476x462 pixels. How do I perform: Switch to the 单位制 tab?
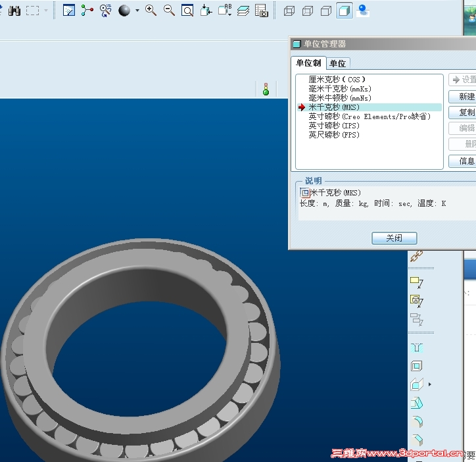pyautogui.click(x=308, y=63)
